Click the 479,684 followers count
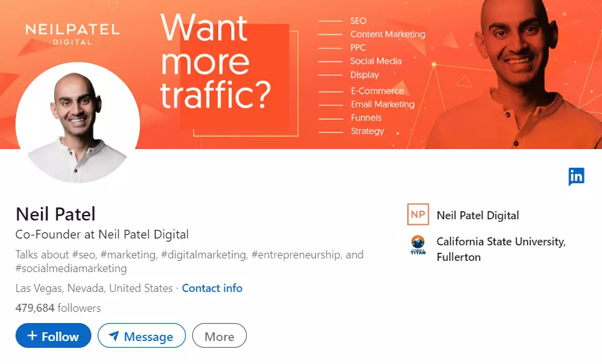Viewport: 602px width, 364px height. pyautogui.click(x=58, y=308)
